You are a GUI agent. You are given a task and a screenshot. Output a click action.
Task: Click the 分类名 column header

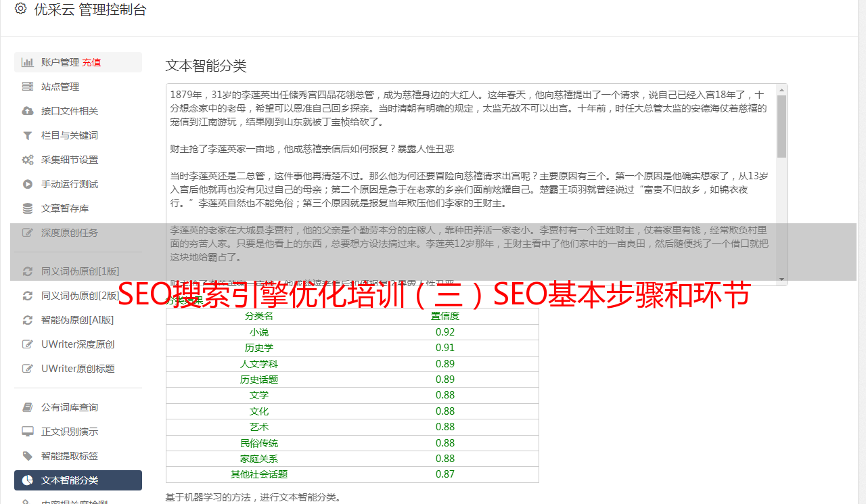pyautogui.click(x=259, y=316)
